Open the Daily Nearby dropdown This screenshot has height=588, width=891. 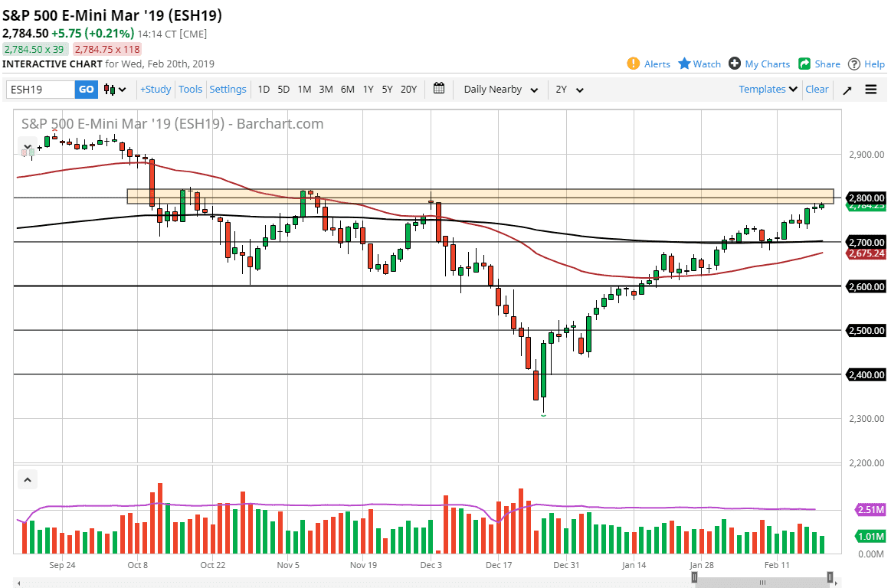coord(498,90)
